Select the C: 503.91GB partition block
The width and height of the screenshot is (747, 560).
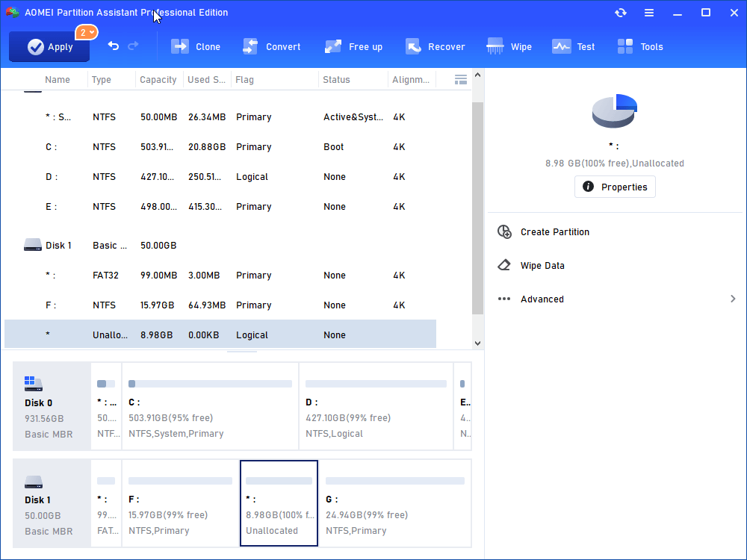click(210, 406)
